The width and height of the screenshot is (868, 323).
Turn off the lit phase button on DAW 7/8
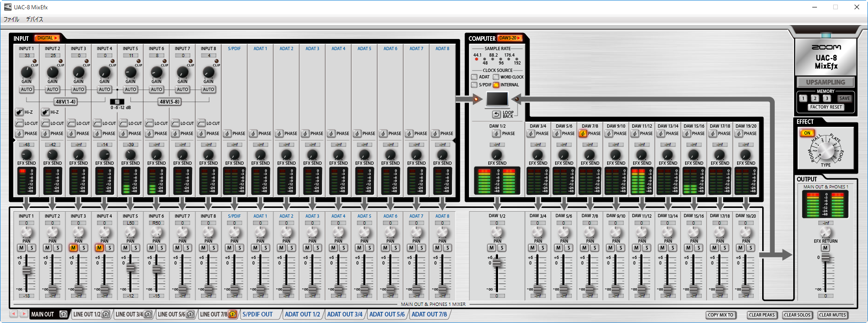[583, 134]
